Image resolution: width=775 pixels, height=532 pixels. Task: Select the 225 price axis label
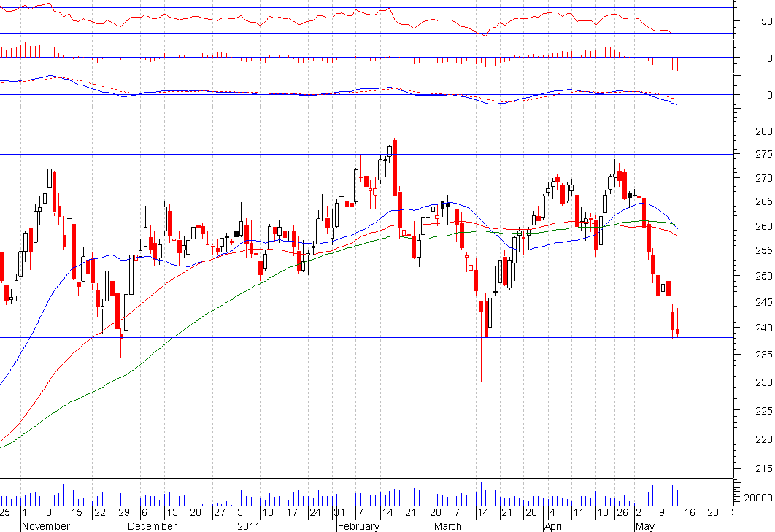tap(763, 410)
